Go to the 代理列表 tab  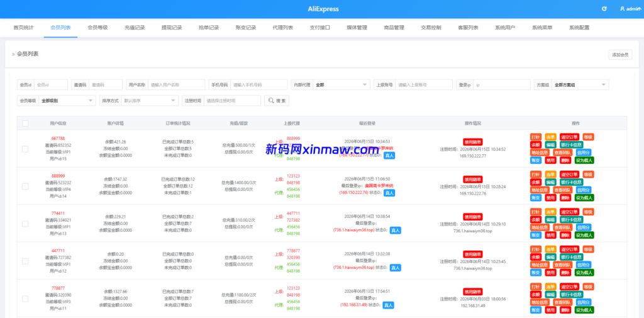(282, 28)
